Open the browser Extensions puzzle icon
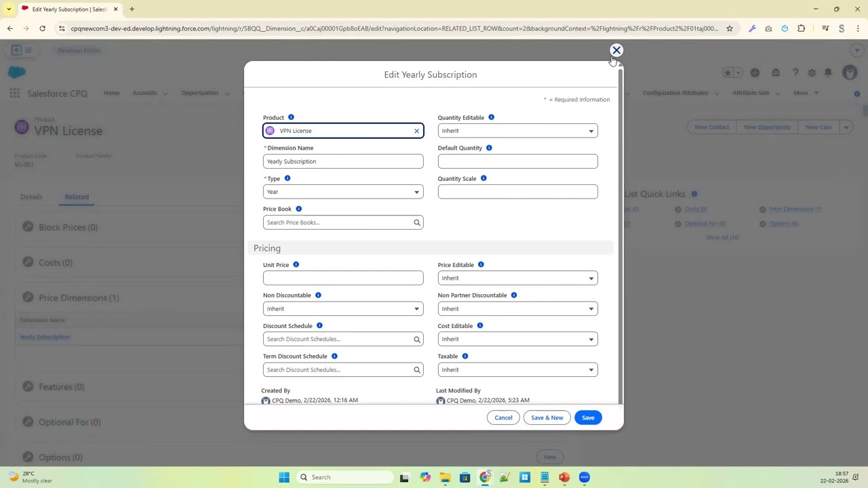 click(802, 28)
